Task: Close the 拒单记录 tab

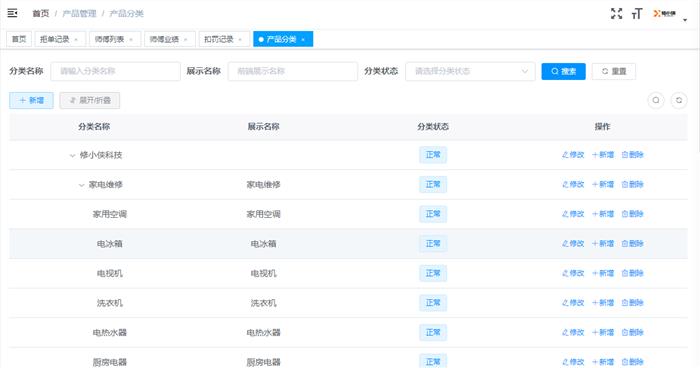Action: 76,39
